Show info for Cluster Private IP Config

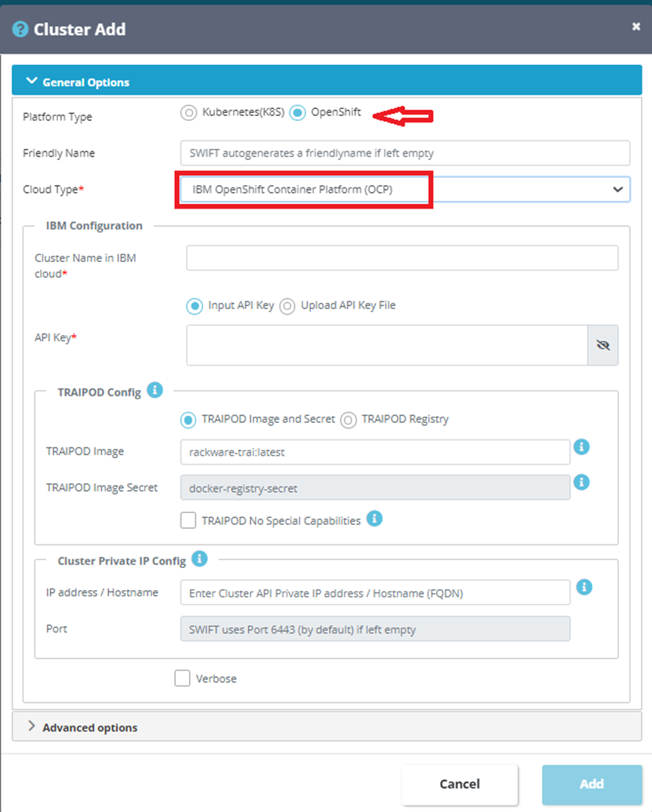199,559
